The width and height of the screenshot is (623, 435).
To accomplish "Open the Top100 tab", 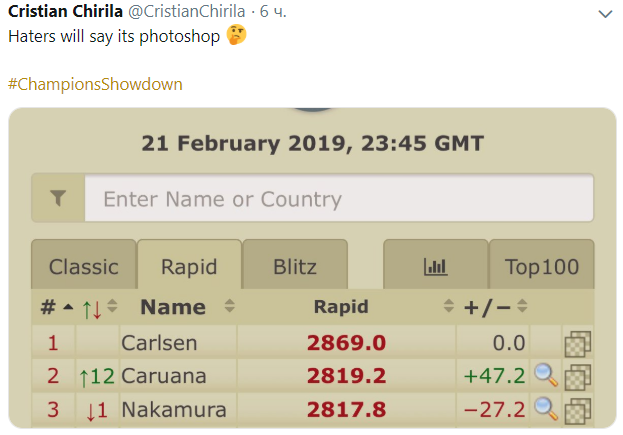I will coord(542,267).
